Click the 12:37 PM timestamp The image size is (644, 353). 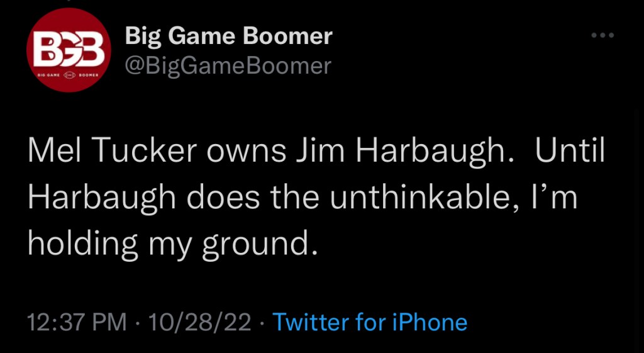pos(77,322)
